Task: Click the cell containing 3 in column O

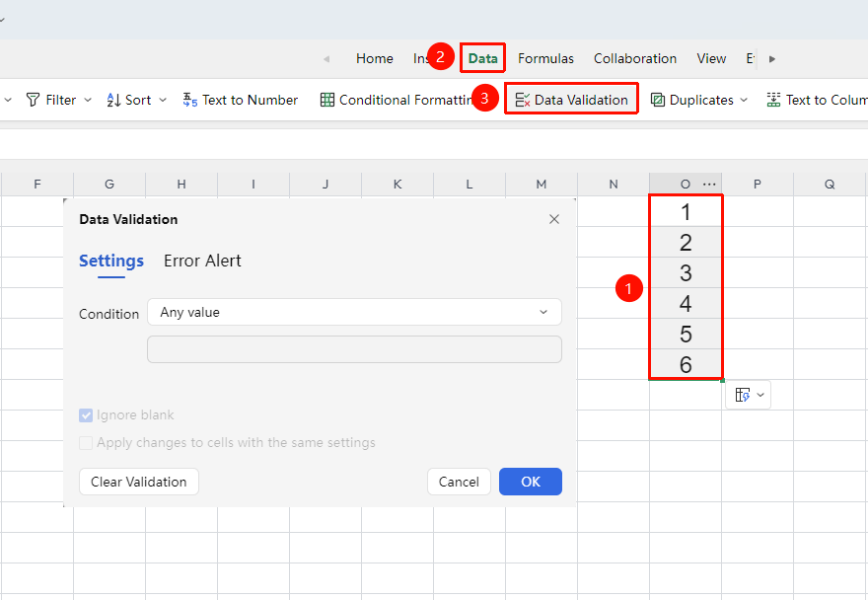Action: tap(686, 272)
